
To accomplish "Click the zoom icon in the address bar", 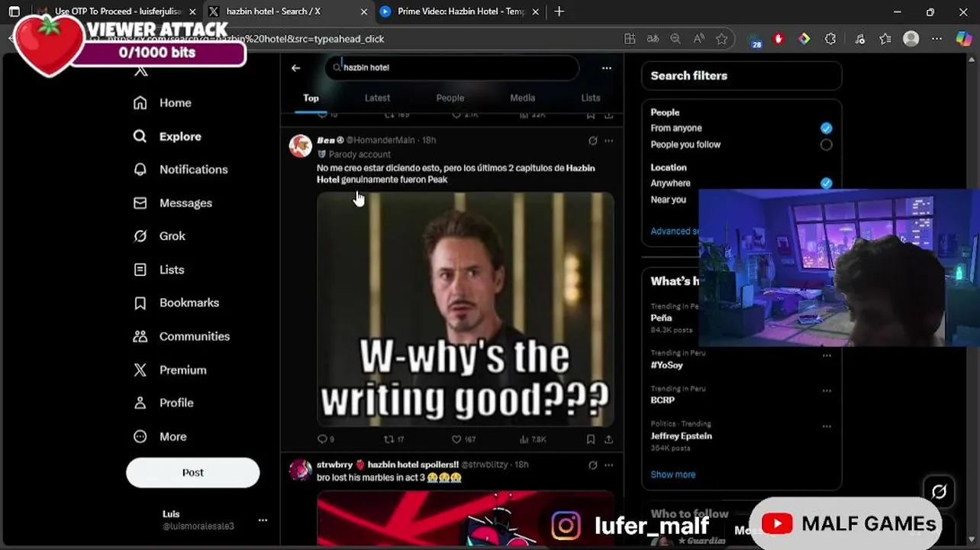I will click(x=675, y=39).
